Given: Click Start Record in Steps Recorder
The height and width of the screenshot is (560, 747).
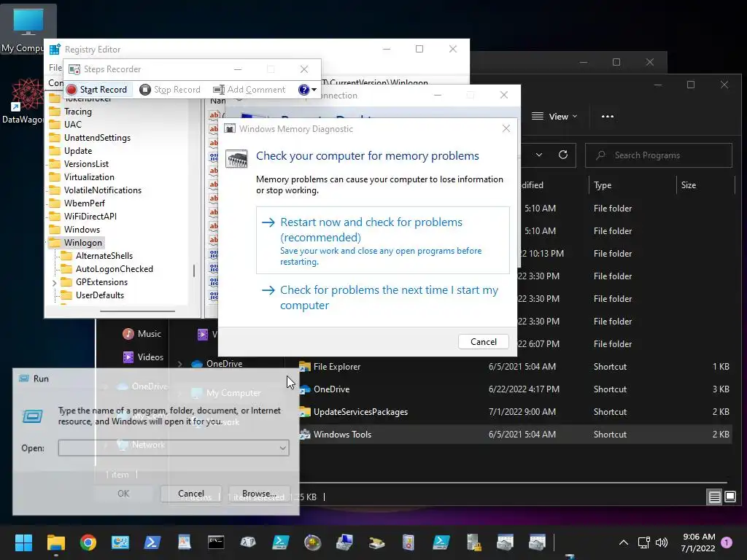Looking at the screenshot, I should 97,90.
